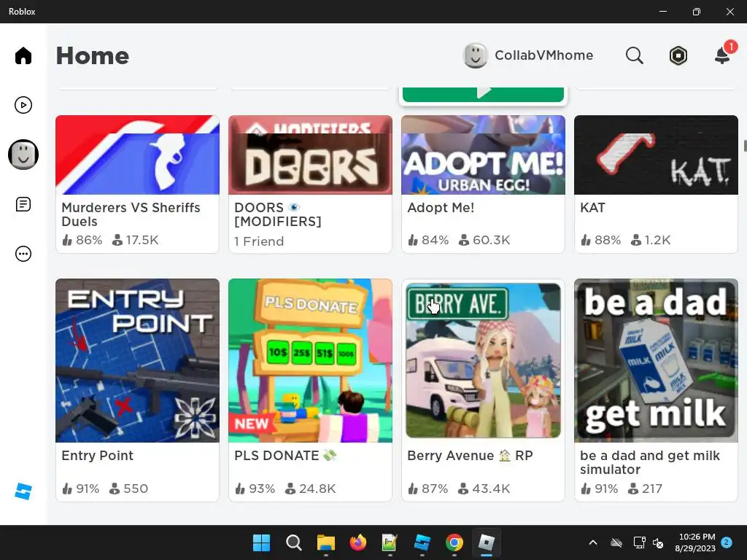
Task: Open the Discover play icon in sidebar
Action: coord(23,105)
